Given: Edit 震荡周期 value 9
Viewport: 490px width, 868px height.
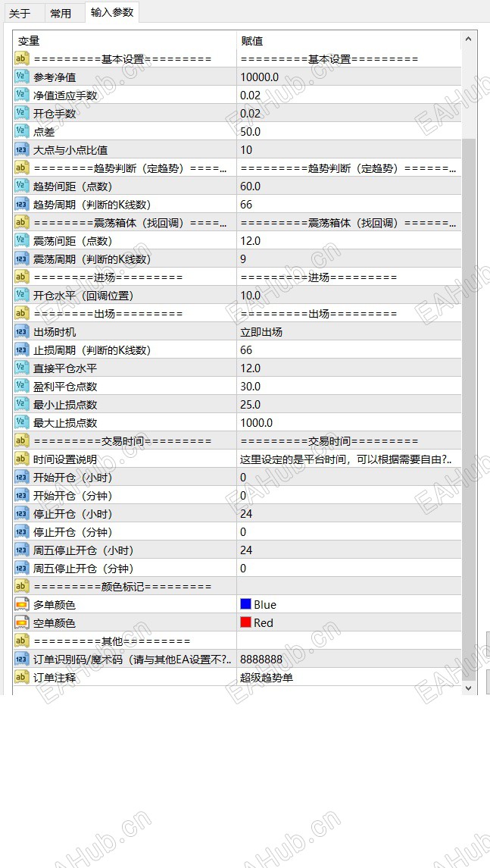Looking at the screenshot, I should pos(349,259).
